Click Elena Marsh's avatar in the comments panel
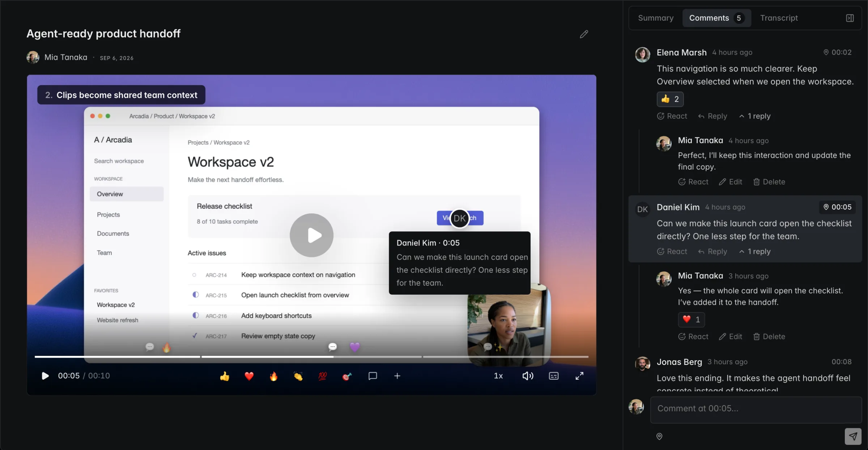The image size is (868, 450). [x=643, y=54]
